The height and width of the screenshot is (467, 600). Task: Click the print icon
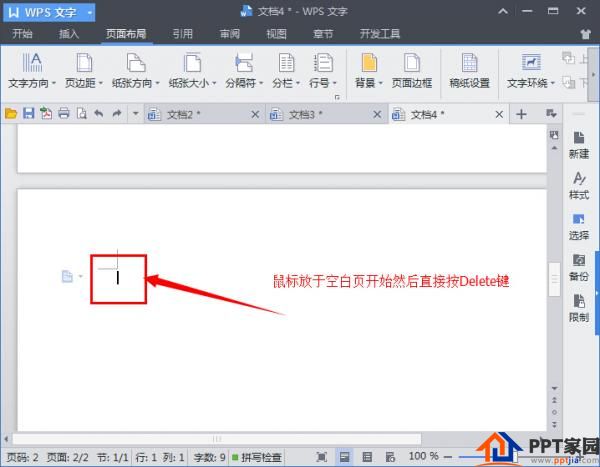tap(64, 114)
